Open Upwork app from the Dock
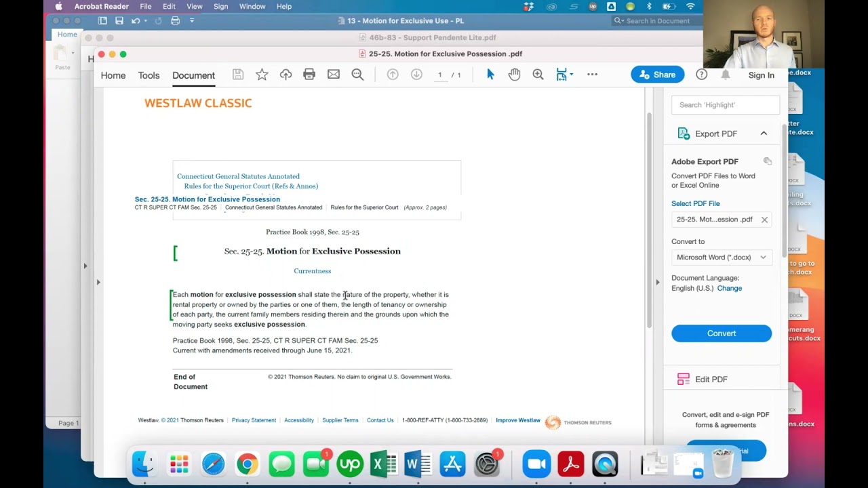The image size is (868, 488). click(350, 464)
